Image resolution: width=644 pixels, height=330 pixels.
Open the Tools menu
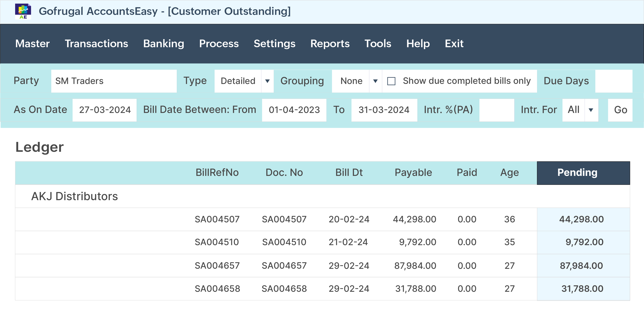click(x=378, y=44)
